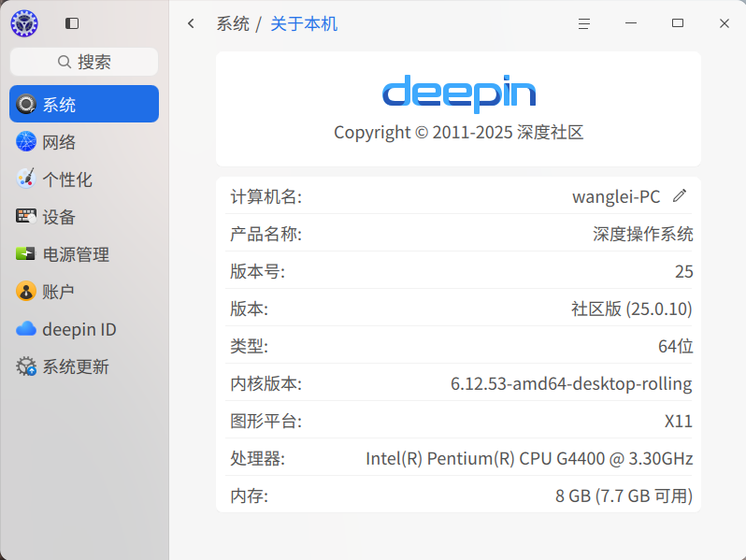Click the 网络 globe icon

(x=26, y=142)
